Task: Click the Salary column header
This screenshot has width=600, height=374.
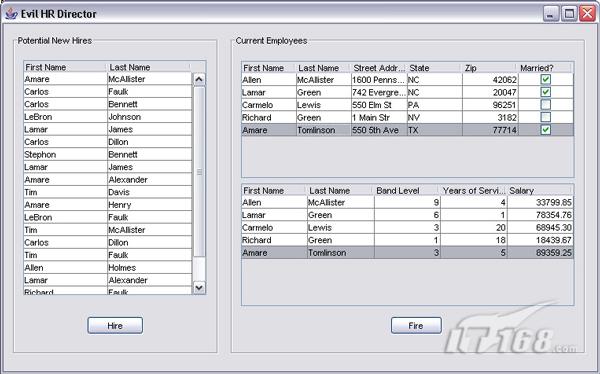Action: (x=540, y=190)
